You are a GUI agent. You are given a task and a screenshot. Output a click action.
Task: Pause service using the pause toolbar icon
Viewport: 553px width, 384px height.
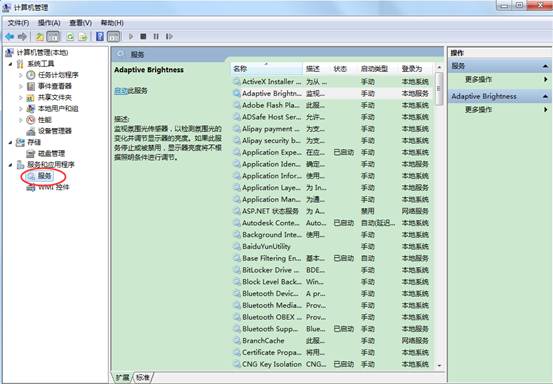pos(156,36)
